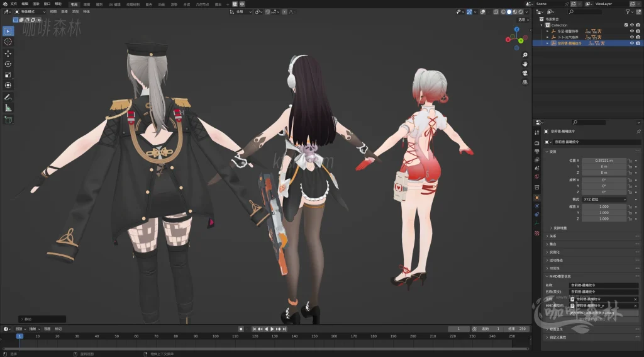Toggle the Collection exclude checkbox
644x357 pixels.
[x=626, y=25]
